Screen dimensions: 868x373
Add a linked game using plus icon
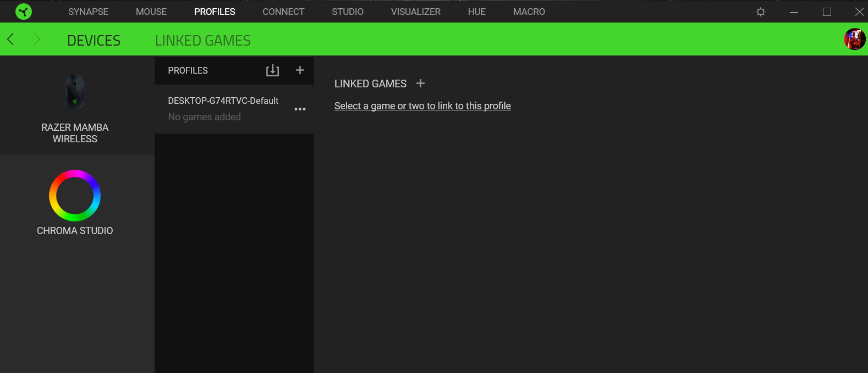[420, 83]
